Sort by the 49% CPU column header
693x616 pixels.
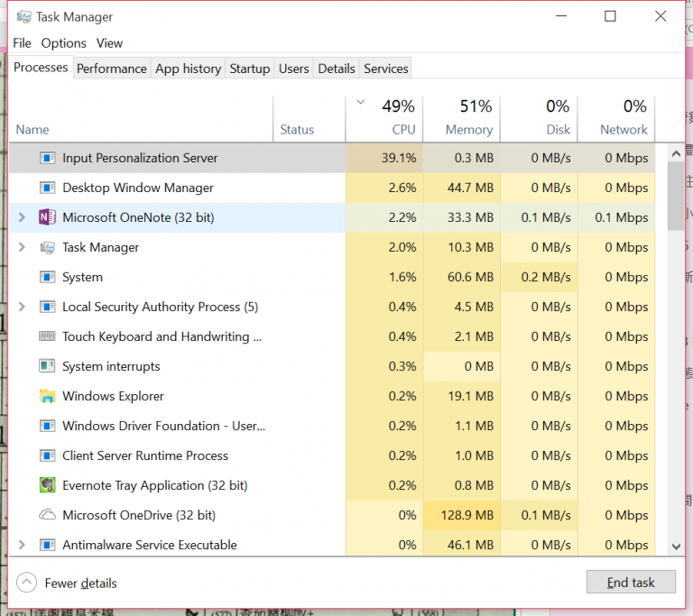(383, 119)
